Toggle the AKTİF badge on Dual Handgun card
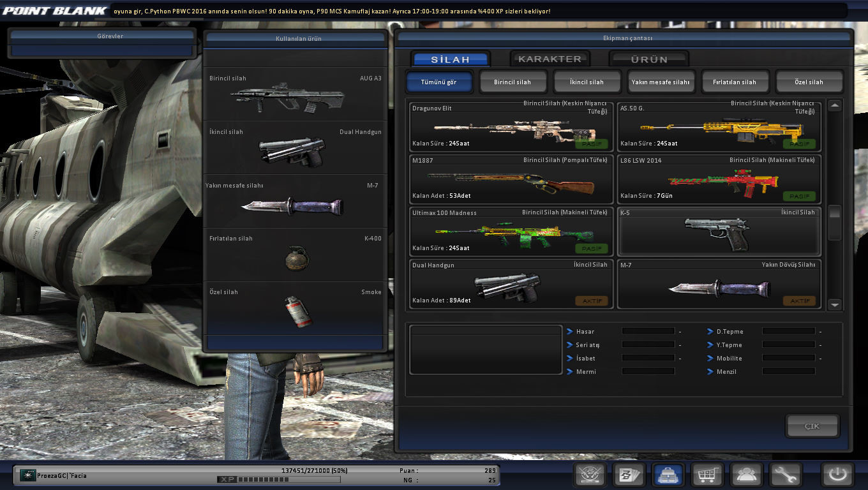 pyautogui.click(x=591, y=301)
